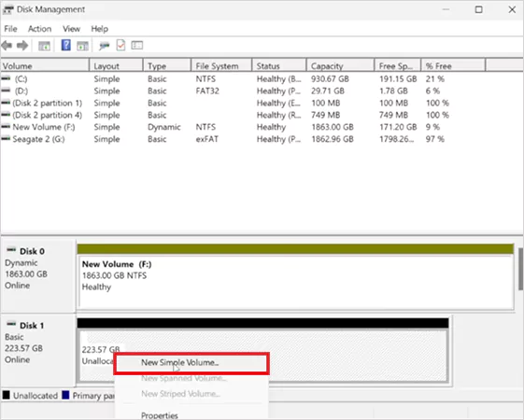This screenshot has width=524, height=420.
Task: Select the 223.57 GB unallocated space block
Action: pos(262,350)
